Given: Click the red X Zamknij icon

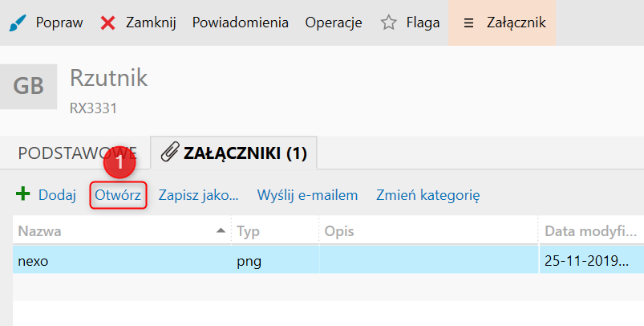Looking at the screenshot, I should coord(108,22).
